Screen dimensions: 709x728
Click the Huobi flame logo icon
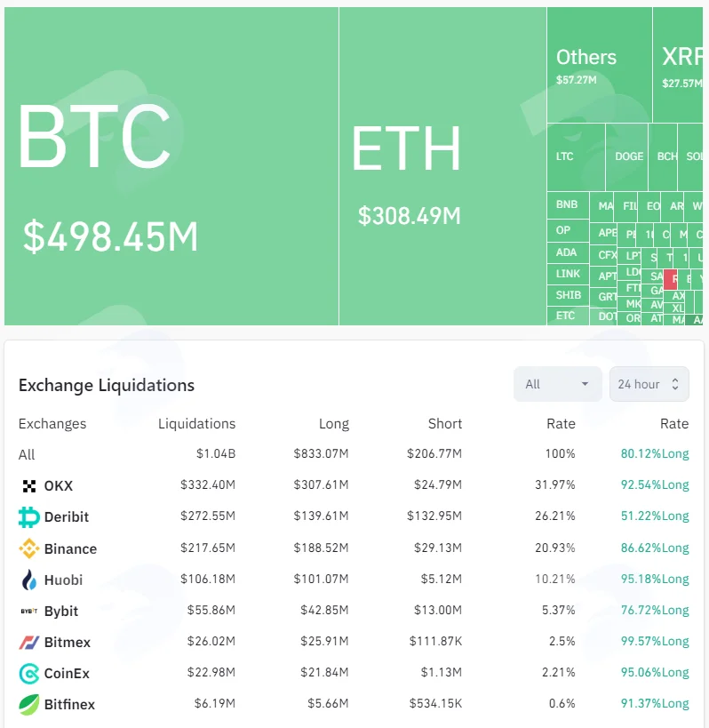(x=28, y=580)
